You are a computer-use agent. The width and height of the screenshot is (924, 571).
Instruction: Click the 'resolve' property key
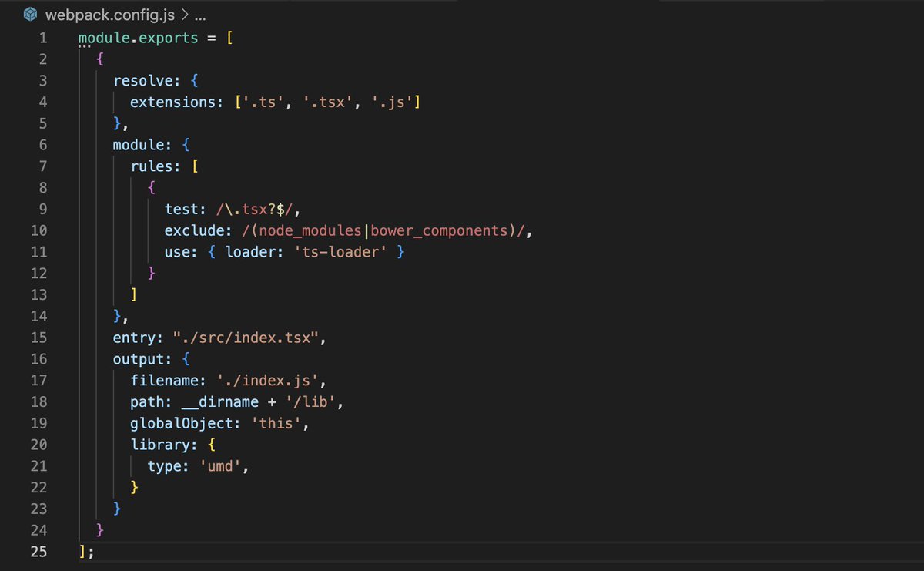pos(142,81)
